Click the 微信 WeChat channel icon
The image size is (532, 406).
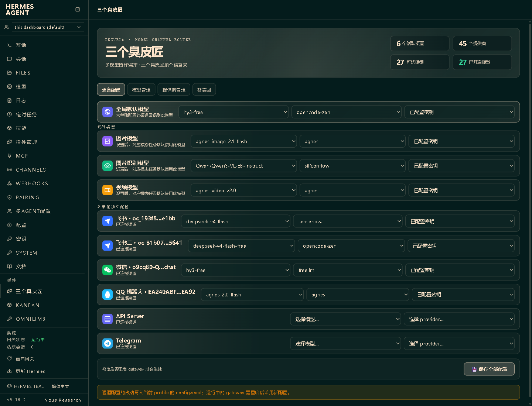[x=108, y=270]
